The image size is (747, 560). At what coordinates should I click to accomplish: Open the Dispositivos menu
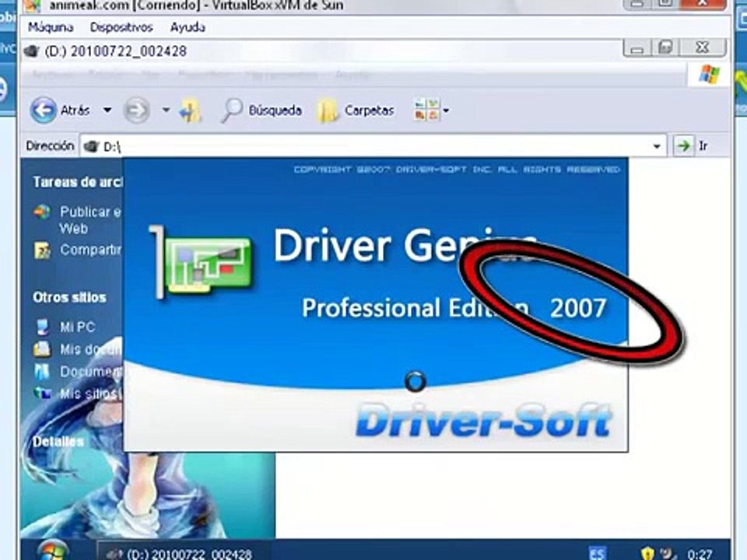pos(121,27)
